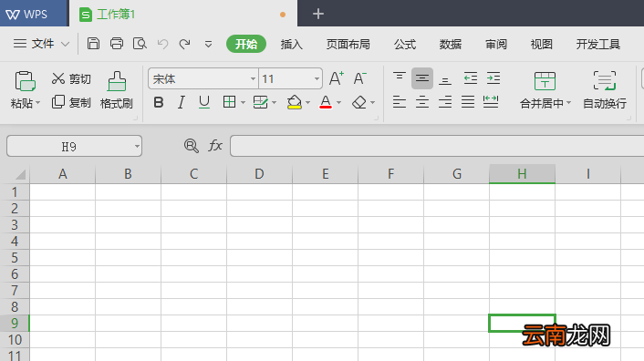
Task: Toggle Bold formatting
Action: 159,102
